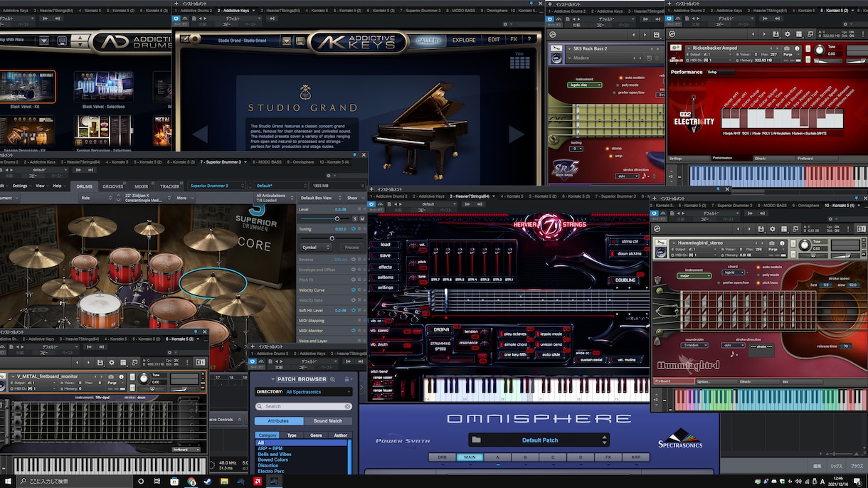Open Superior Drummer Settings menu
This screenshot has width=868, height=488.
coord(21,186)
